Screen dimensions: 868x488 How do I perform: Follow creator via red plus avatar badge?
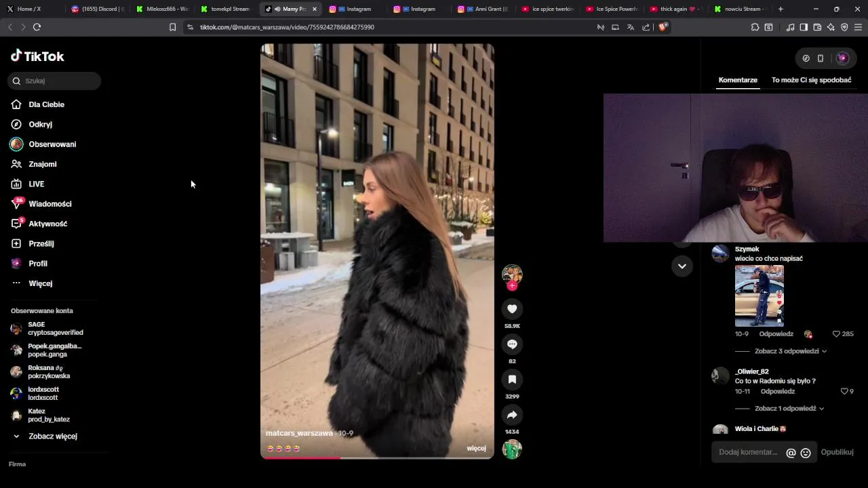[x=512, y=286]
